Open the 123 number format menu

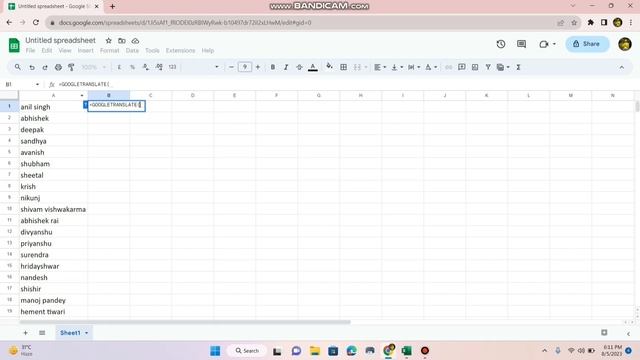coord(173,67)
